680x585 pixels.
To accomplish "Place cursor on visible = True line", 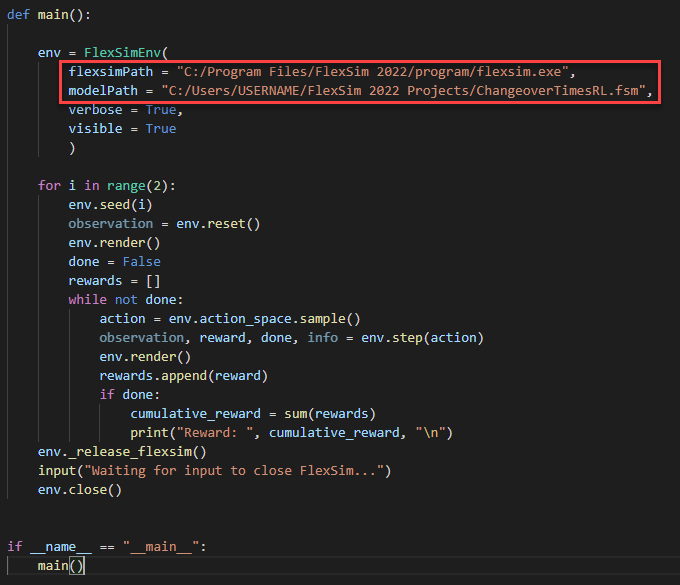I will (121, 129).
